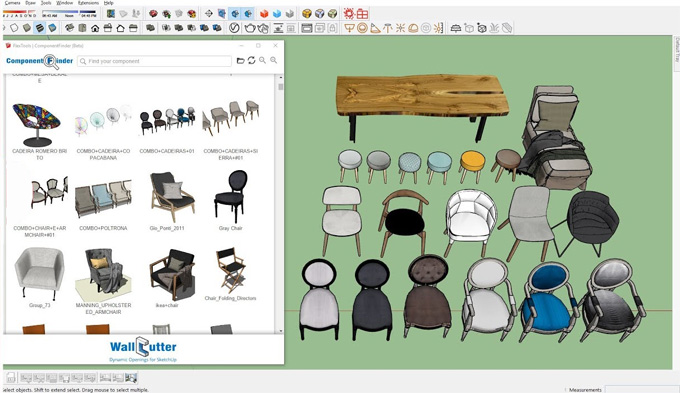This screenshot has width=680, height=393.
Task: Click the teapot render icon
Action: 250,28
